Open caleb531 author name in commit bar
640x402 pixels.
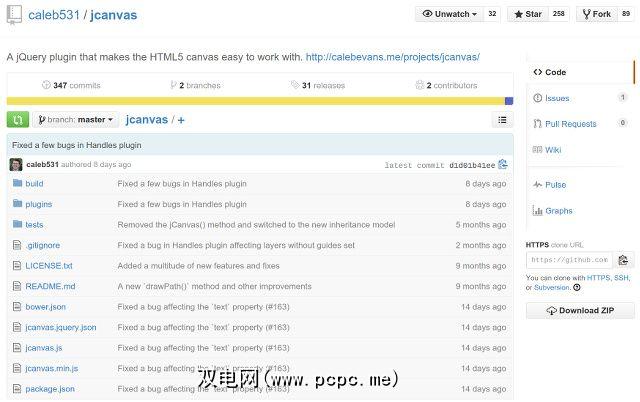[42, 164]
